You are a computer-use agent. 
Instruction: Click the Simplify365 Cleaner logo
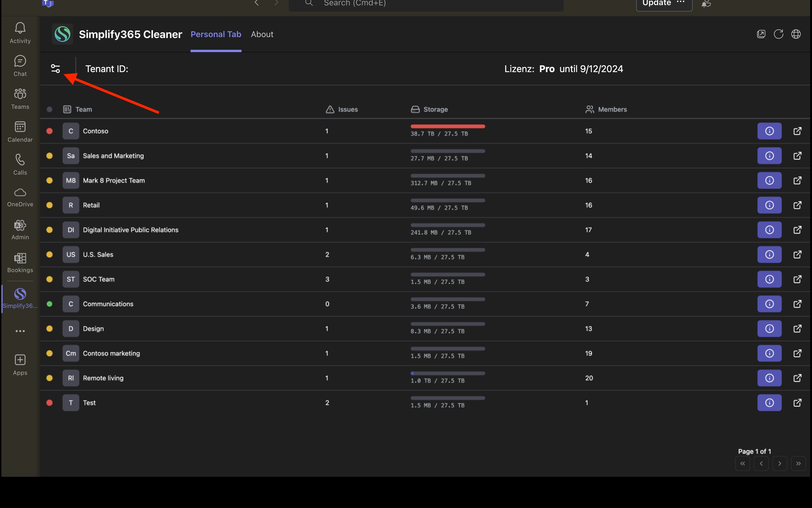tap(62, 34)
